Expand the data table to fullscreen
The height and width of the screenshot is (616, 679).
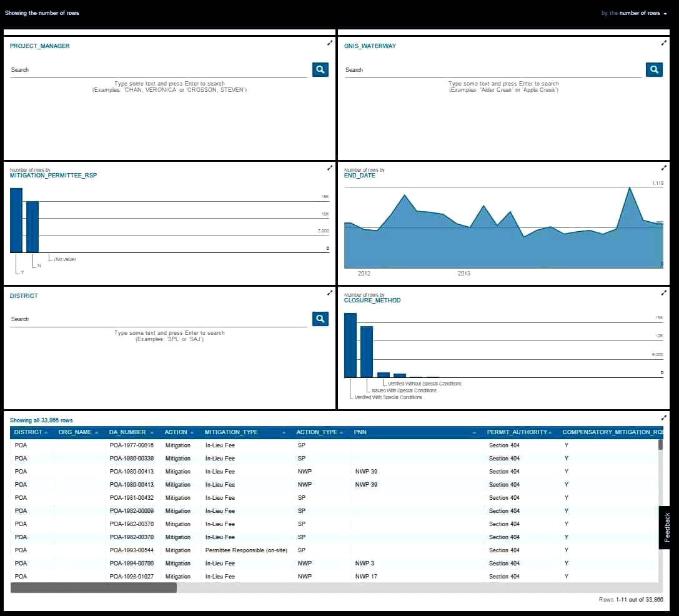pyautogui.click(x=664, y=418)
